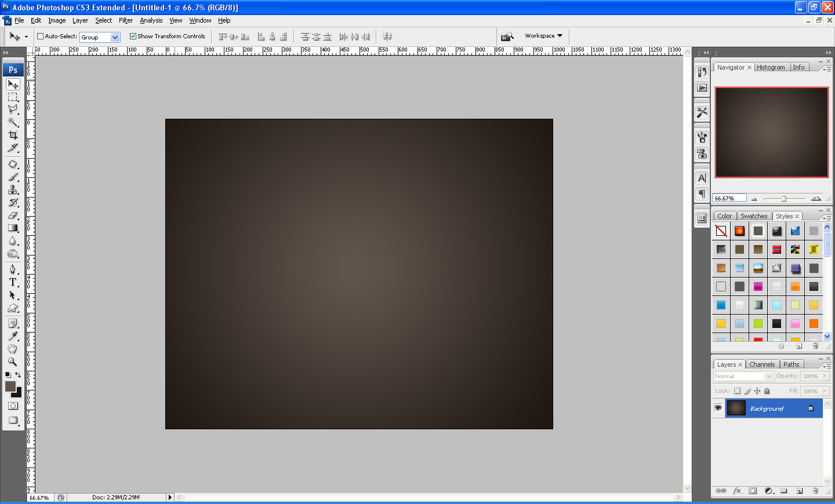835x504 pixels.
Task: Toggle lock all
Action: (768, 391)
